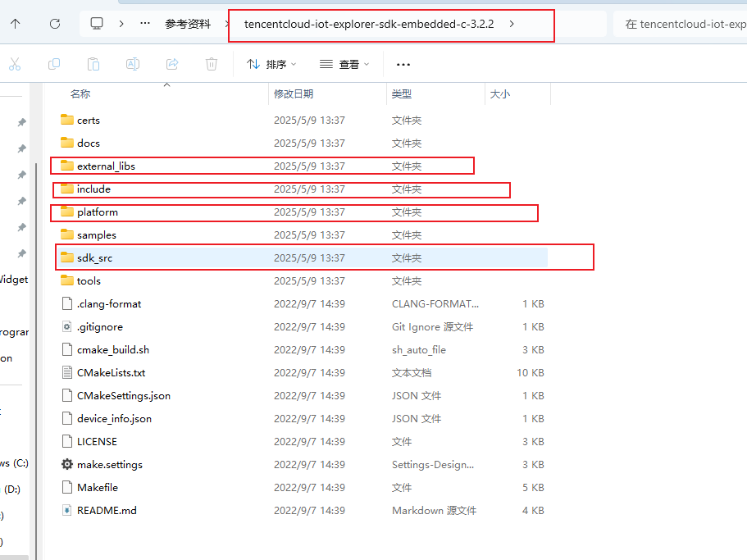
Task: Click the This PC monitor icon in address bar
Action: (97, 24)
